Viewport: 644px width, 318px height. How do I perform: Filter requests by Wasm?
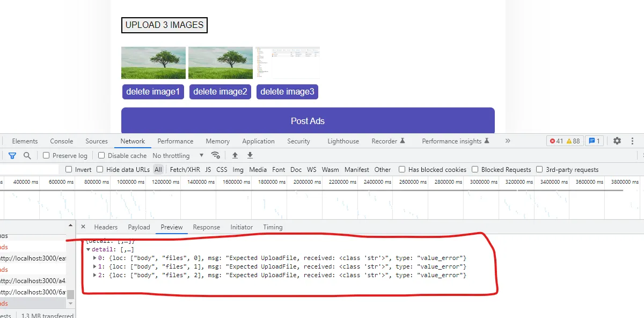330,169
